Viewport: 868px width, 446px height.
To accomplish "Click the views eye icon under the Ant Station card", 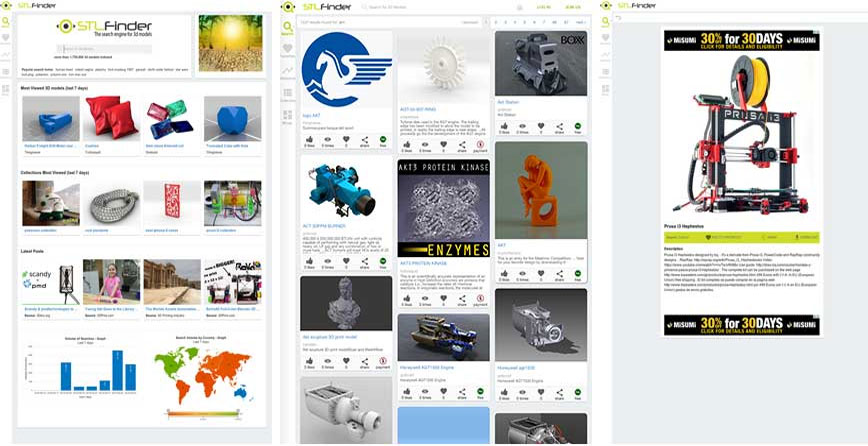I will 522,127.
